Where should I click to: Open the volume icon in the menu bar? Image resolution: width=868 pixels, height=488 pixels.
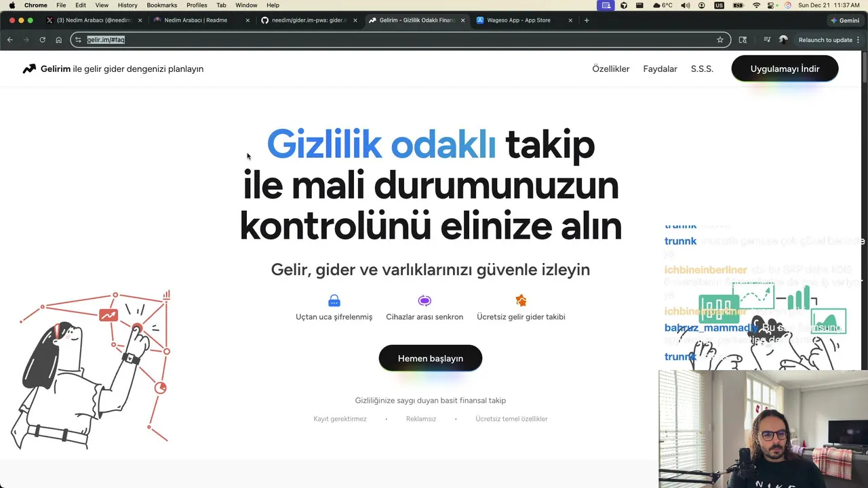coord(686,5)
